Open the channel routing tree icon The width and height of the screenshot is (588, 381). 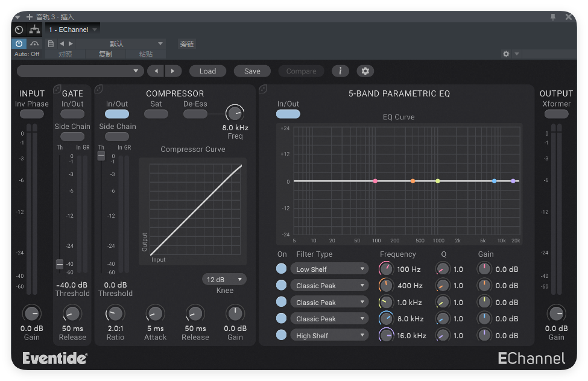(34, 30)
